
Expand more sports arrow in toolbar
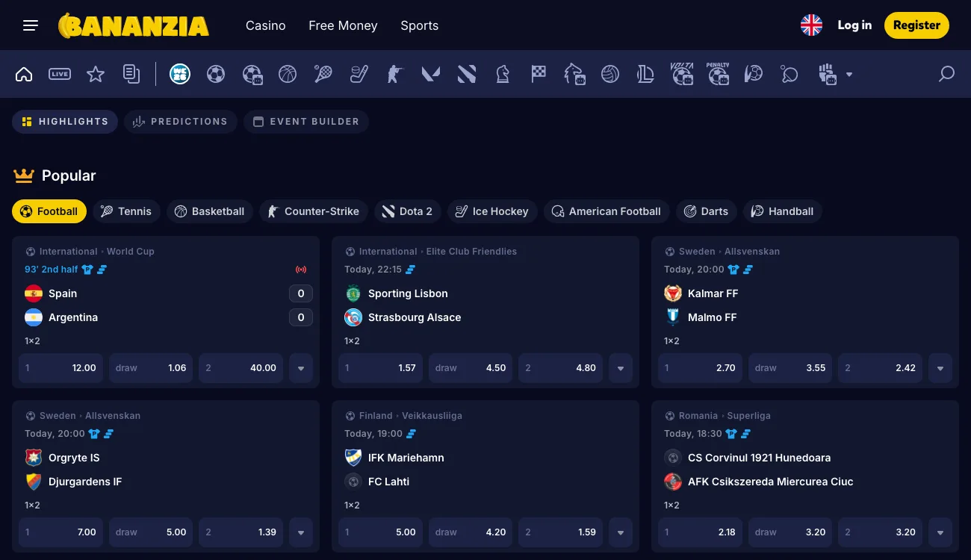pos(849,75)
